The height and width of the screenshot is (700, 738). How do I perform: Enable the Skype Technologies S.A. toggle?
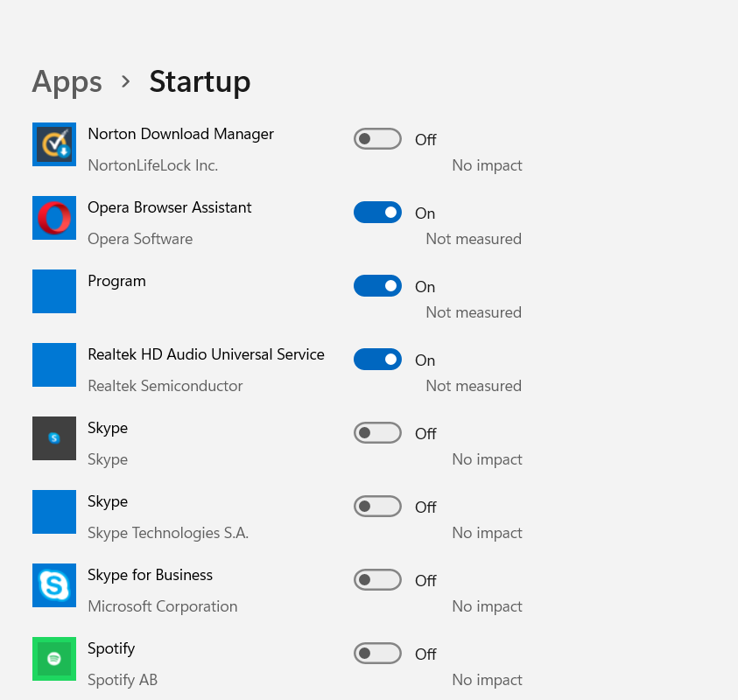click(x=377, y=506)
